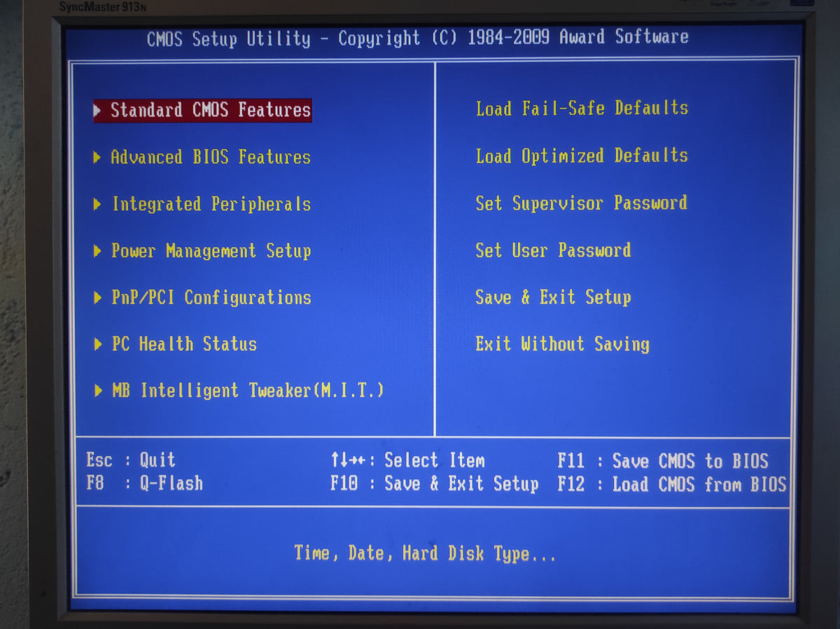This screenshot has width=840, height=629.
Task: Click the F11 : Save CMOS to BIOS hint
Action: tap(663, 461)
